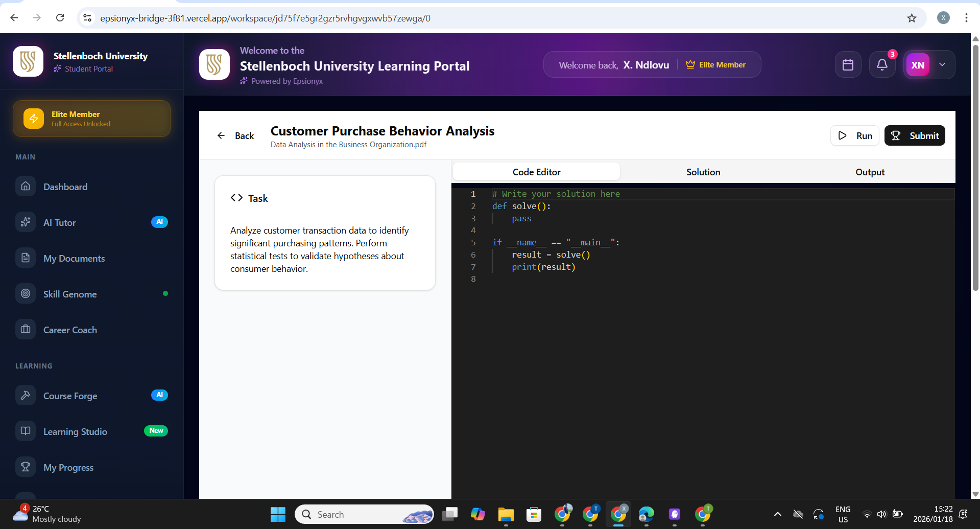Open Microsoft Store from the taskbar
This screenshot has width=980, height=529.
pos(534,514)
